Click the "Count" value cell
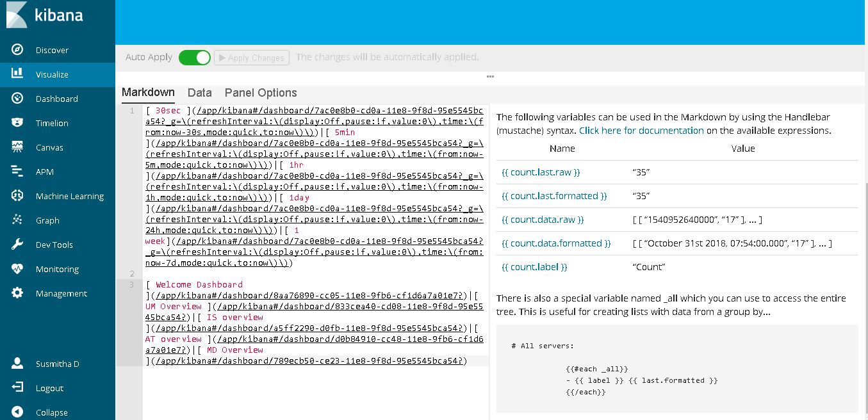868x420 pixels. pos(648,267)
